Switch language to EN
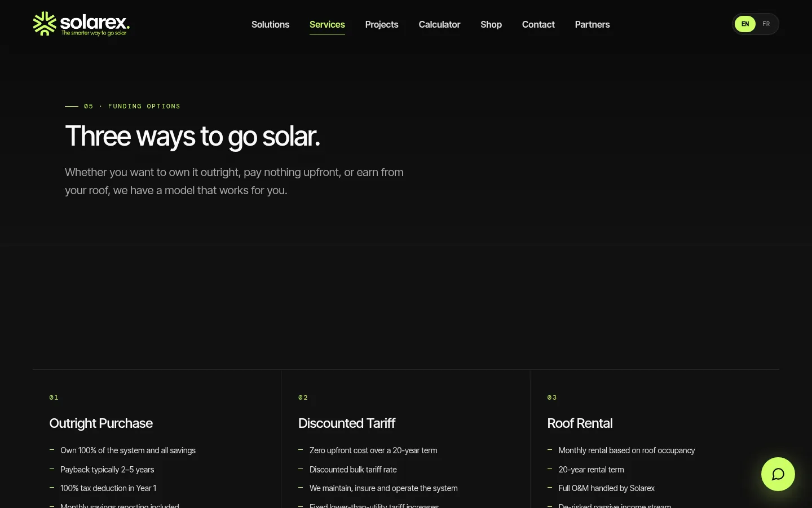Image resolution: width=812 pixels, height=508 pixels. pyautogui.click(x=745, y=24)
